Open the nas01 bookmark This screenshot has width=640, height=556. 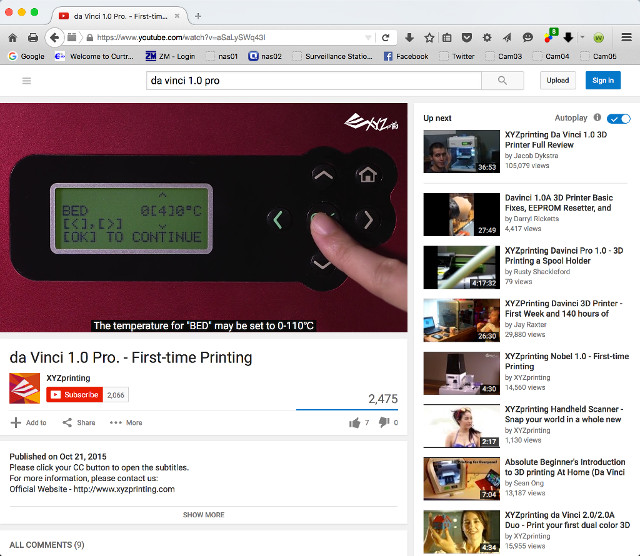pos(222,56)
